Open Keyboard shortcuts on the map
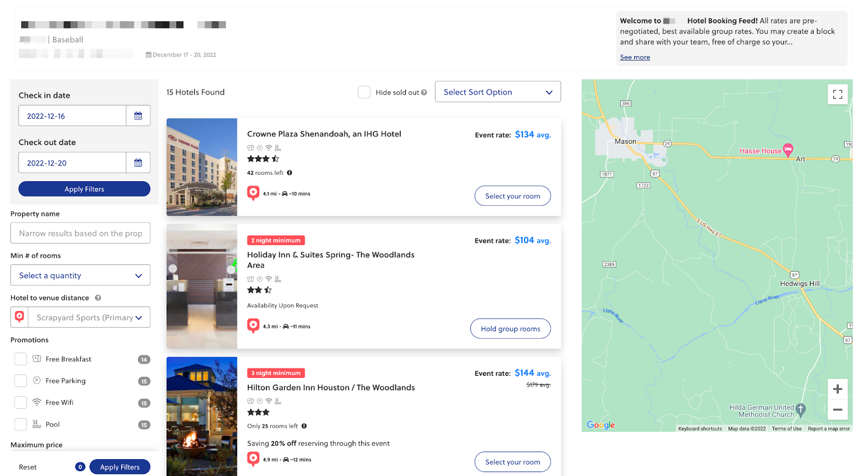868x476 pixels. click(x=700, y=429)
